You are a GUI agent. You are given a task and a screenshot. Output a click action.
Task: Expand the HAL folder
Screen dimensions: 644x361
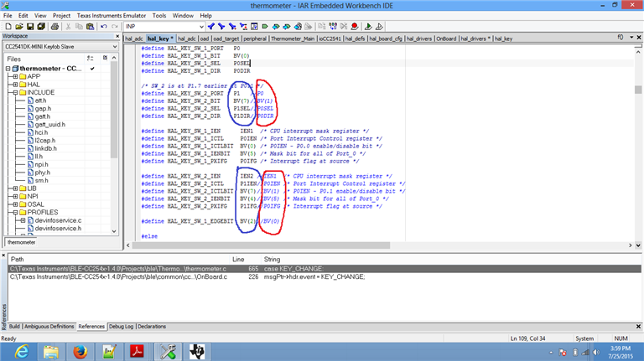[x=15, y=85]
